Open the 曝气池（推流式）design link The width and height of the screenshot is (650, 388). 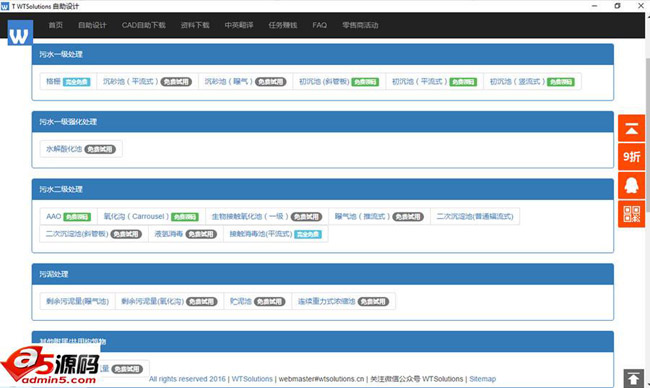(x=379, y=217)
